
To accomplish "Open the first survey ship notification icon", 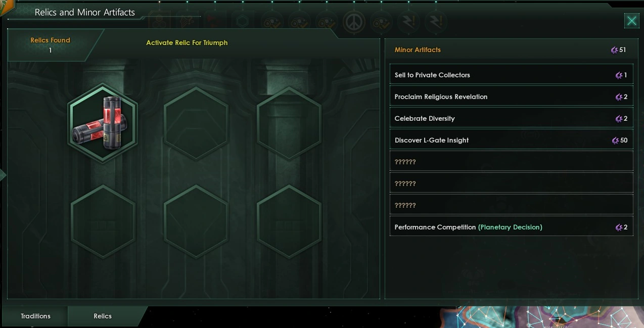I will tap(270, 22).
